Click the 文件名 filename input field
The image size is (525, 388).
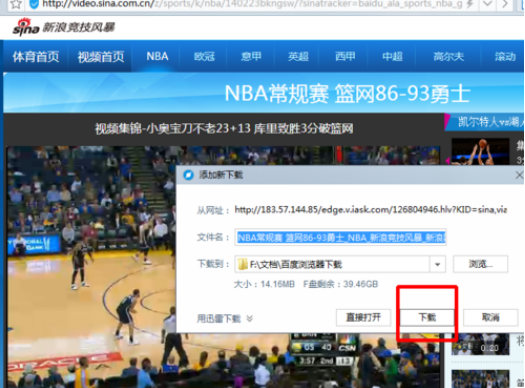coord(340,237)
